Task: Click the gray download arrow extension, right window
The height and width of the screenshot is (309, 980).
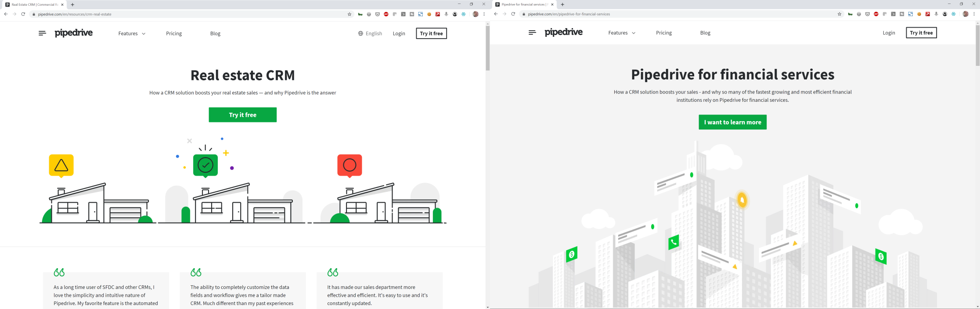Action: (x=936, y=14)
